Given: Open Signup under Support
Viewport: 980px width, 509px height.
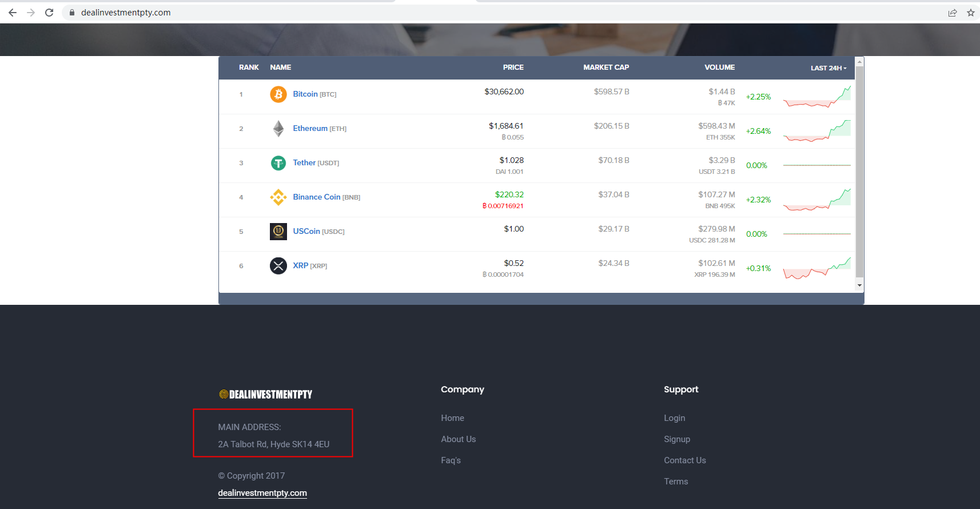Looking at the screenshot, I should pos(677,439).
